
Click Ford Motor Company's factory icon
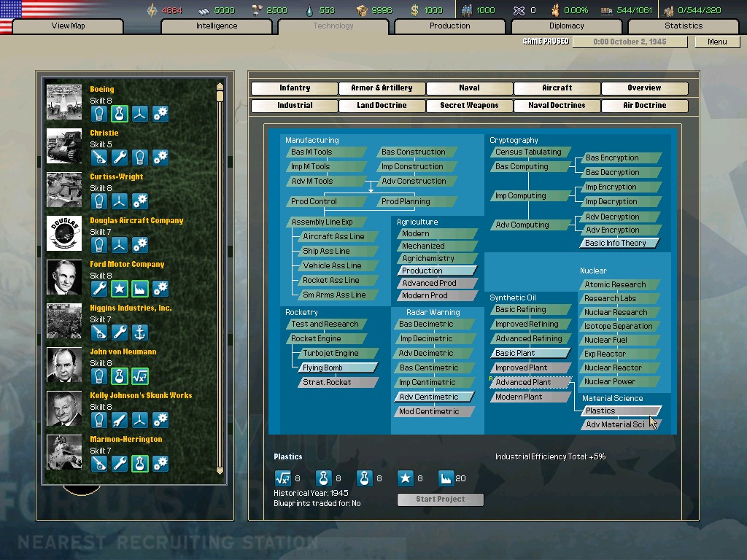click(139, 289)
